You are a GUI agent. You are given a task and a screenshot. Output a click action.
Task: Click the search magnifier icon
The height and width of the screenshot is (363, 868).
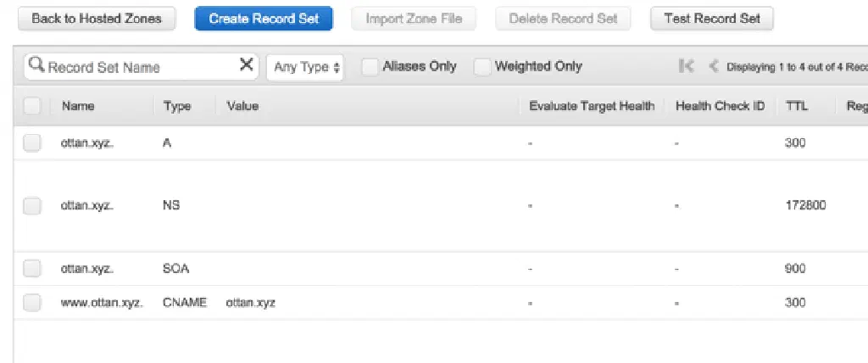pyautogui.click(x=36, y=65)
